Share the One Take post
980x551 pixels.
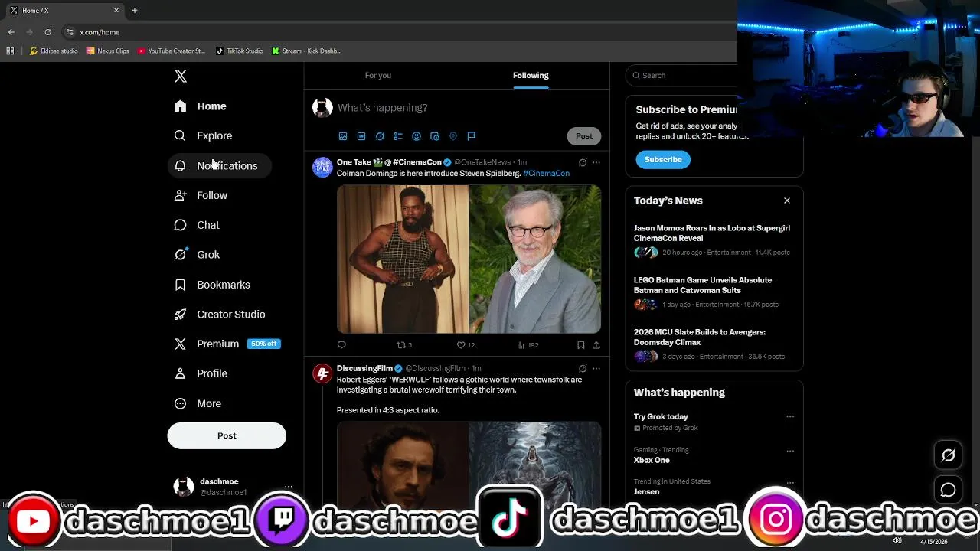click(596, 345)
